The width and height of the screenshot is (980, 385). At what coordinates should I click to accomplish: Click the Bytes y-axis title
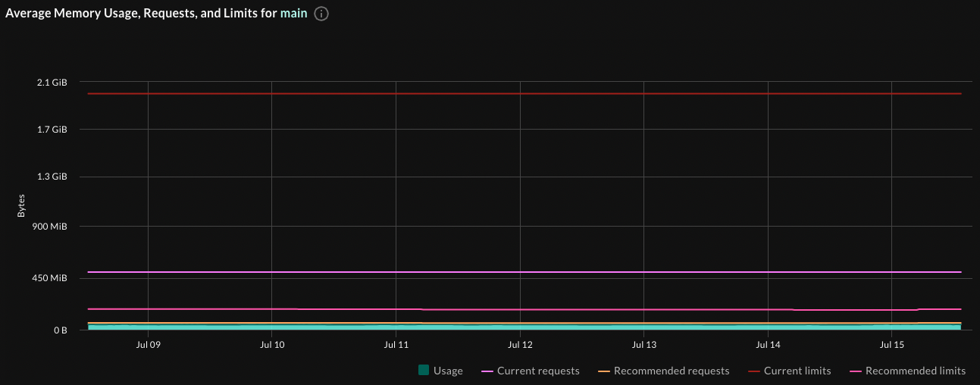pyautogui.click(x=21, y=206)
